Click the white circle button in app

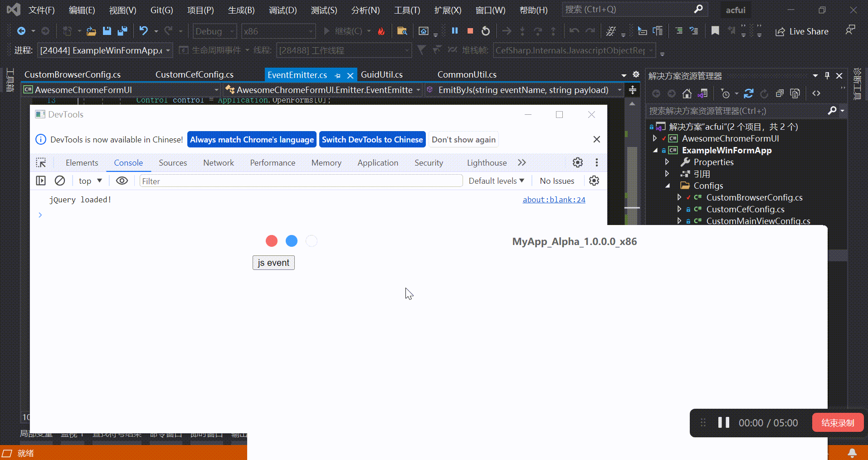312,241
